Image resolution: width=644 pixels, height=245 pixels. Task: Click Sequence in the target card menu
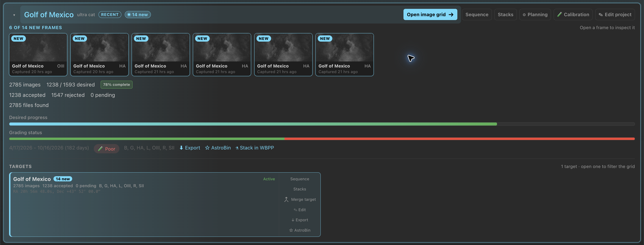[300, 179]
